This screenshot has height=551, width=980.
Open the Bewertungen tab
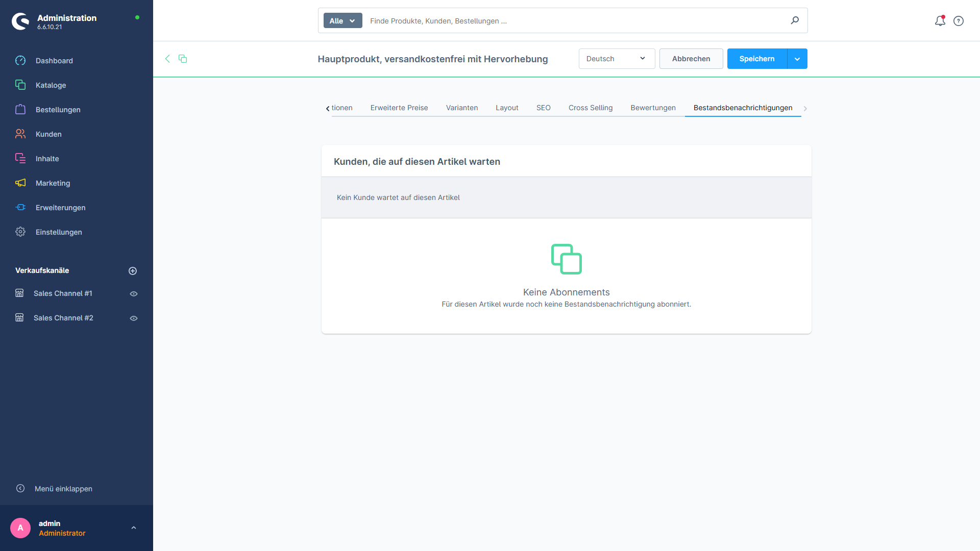click(653, 108)
